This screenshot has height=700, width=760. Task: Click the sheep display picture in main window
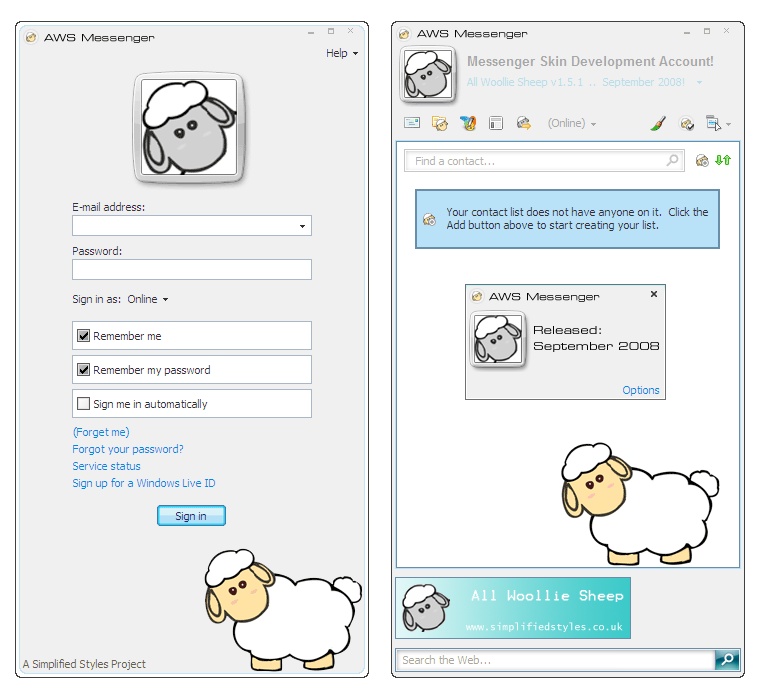click(x=428, y=74)
